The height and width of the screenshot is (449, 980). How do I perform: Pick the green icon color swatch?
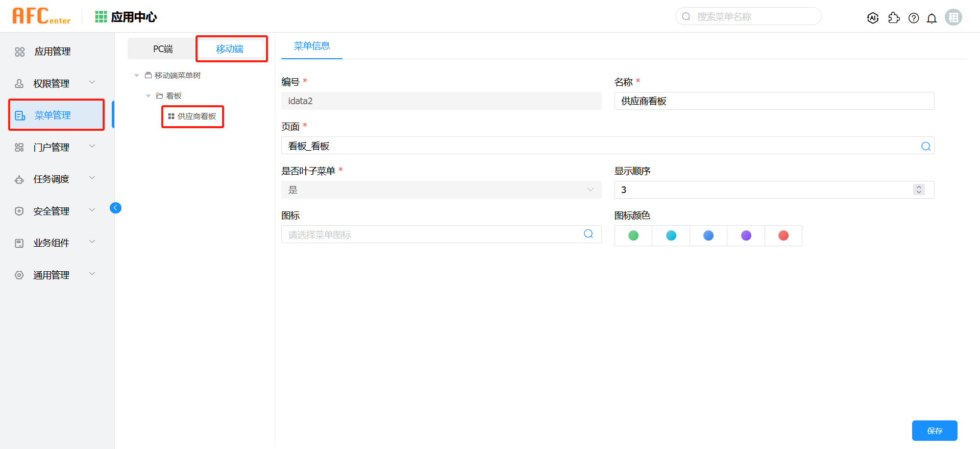point(633,235)
